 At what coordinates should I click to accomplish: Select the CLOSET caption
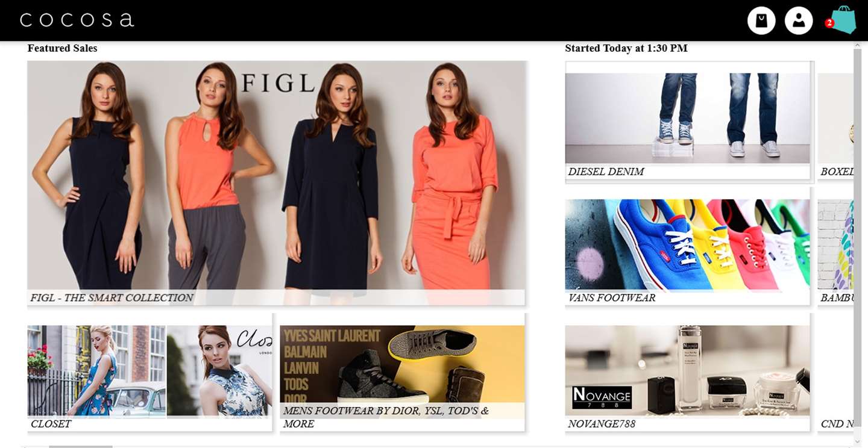coord(51,424)
